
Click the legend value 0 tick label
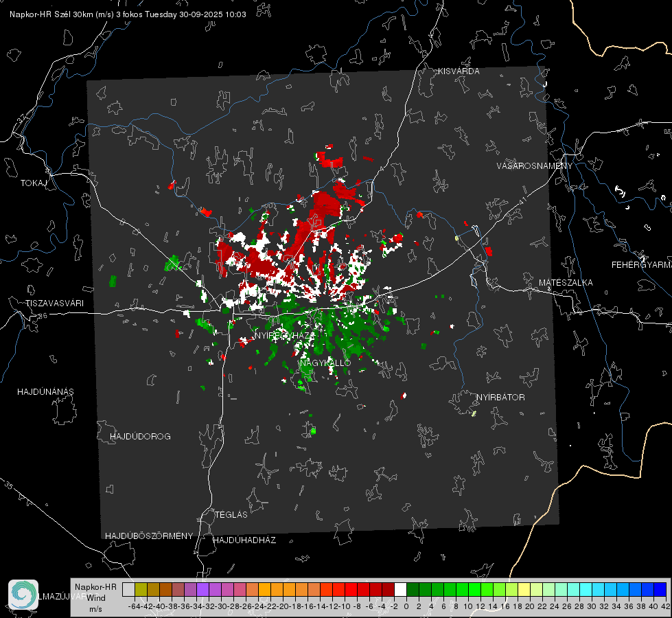coord(406,607)
